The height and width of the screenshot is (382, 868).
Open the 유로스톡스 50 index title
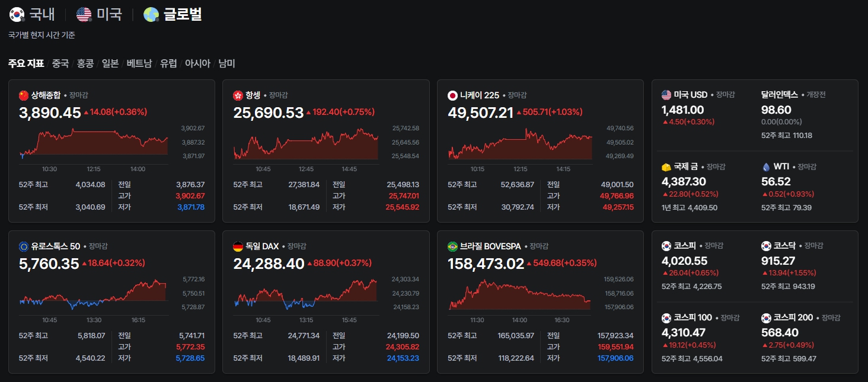click(56, 246)
